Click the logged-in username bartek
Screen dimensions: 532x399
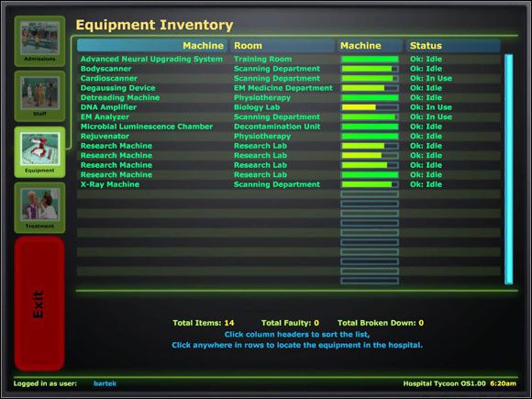point(105,383)
